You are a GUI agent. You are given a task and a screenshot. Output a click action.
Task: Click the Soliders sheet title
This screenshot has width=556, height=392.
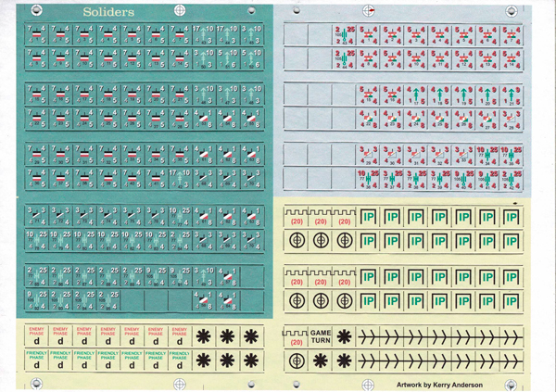(x=107, y=12)
